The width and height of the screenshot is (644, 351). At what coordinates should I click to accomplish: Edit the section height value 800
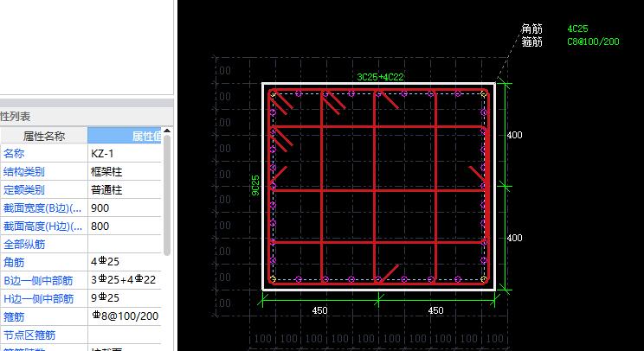[x=125, y=226]
